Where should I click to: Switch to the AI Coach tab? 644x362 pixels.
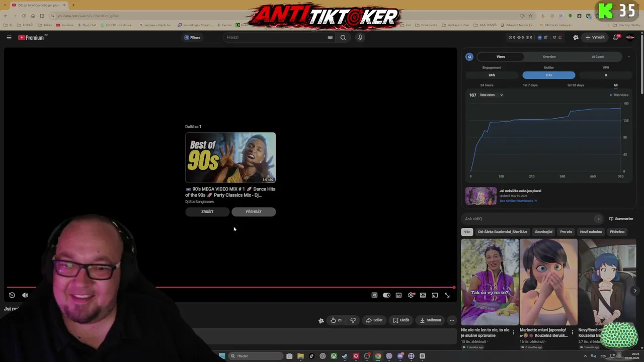pyautogui.click(x=598, y=57)
